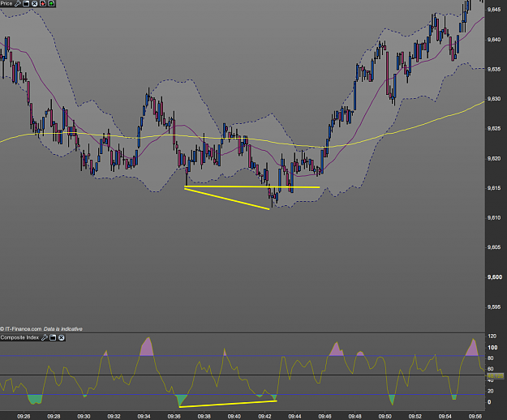Click the 9,615 price axis label
The width and height of the screenshot is (507, 420).
(494, 188)
